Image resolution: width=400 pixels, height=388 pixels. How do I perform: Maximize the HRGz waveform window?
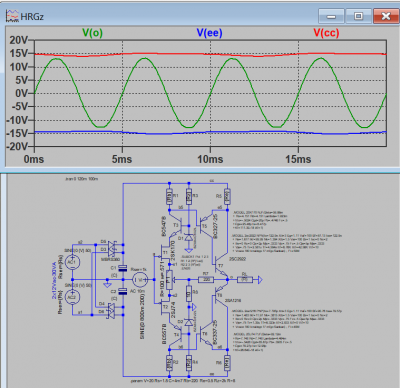coord(358,16)
